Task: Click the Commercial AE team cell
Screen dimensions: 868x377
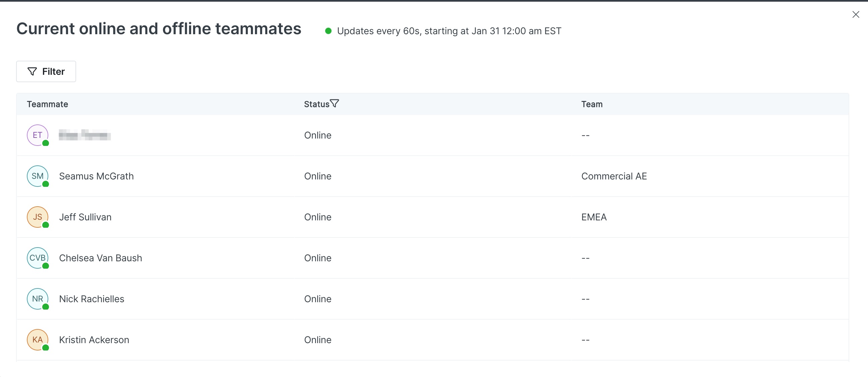Action: tap(614, 176)
